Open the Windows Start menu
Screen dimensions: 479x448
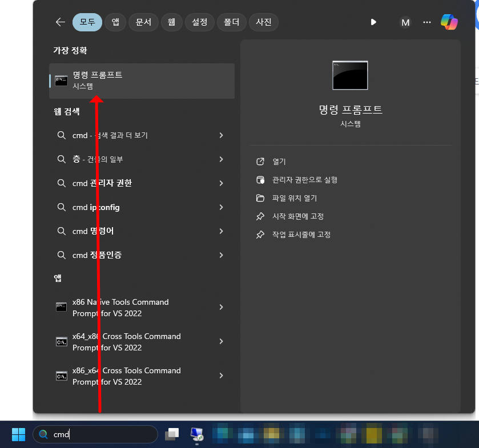point(18,434)
